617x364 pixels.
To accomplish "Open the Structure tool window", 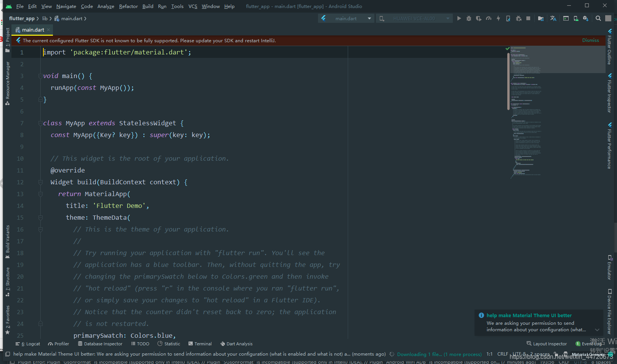I will [x=7, y=282].
